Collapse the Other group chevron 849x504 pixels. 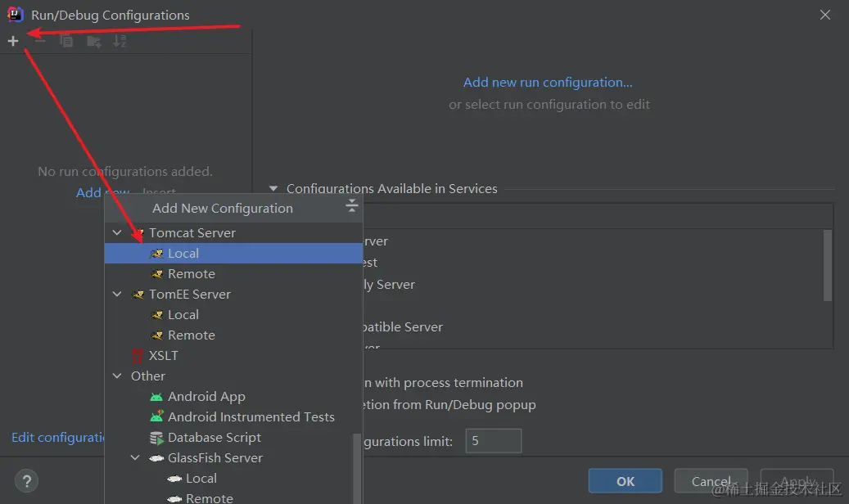tap(117, 376)
